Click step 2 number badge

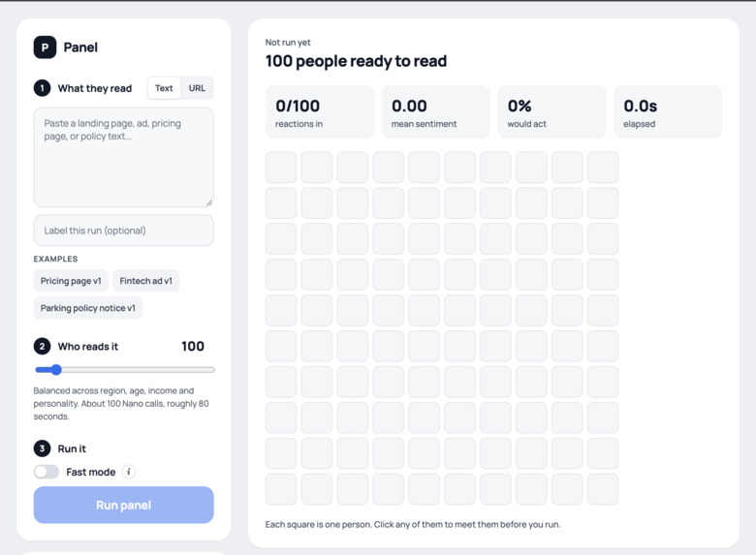[42, 347]
